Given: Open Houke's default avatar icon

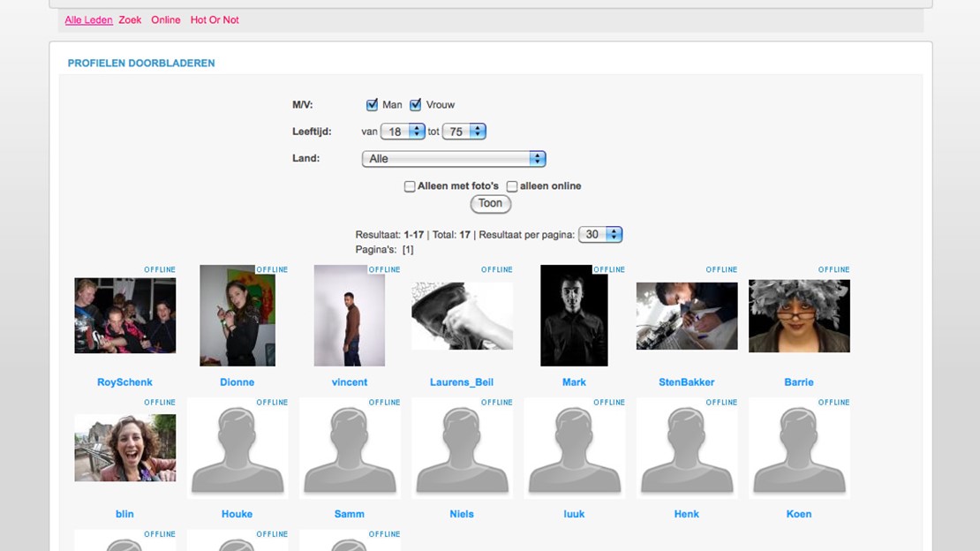Looking at the screenshot, I should [237, 449].
